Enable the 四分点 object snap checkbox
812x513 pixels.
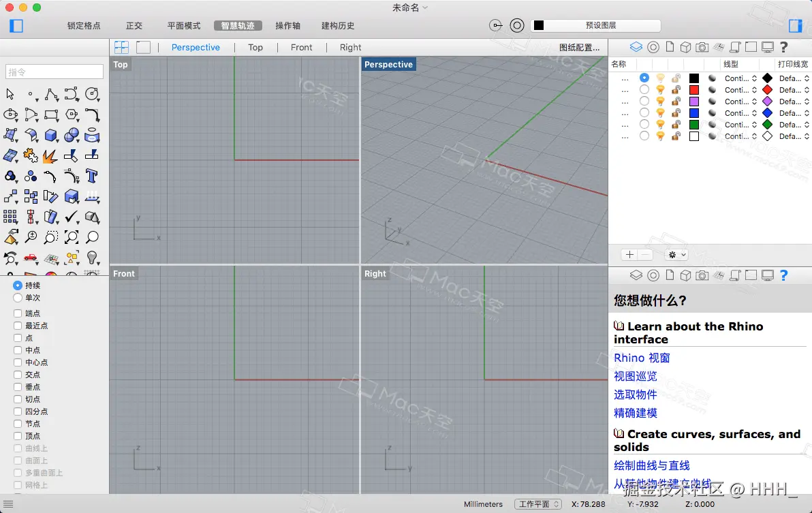coord(18,411)
